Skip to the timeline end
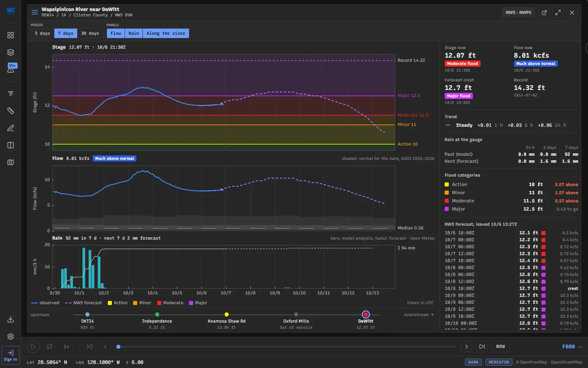The width and height of the screenshot is (588, 368). click(482, 347)
